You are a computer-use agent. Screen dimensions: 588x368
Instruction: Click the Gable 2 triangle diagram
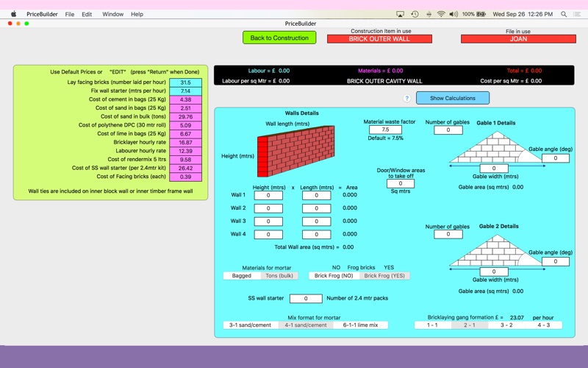tap(495, 250)
